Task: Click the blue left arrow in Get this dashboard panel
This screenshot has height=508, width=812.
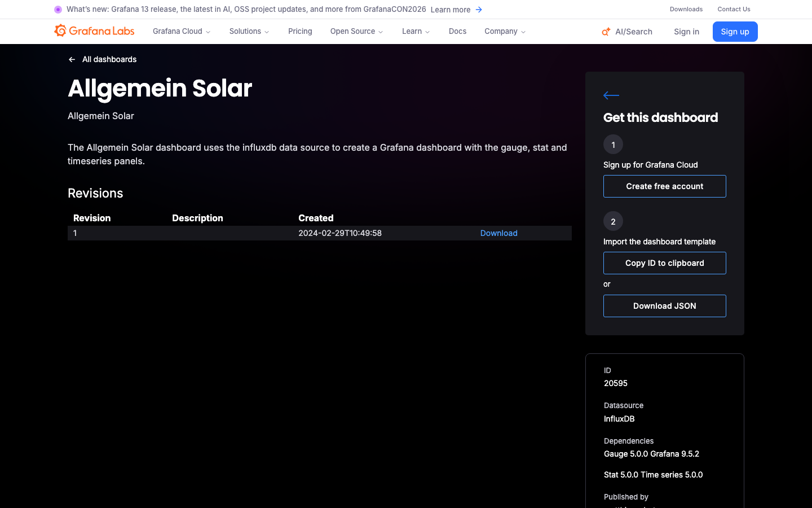Action: pos(611,95)
